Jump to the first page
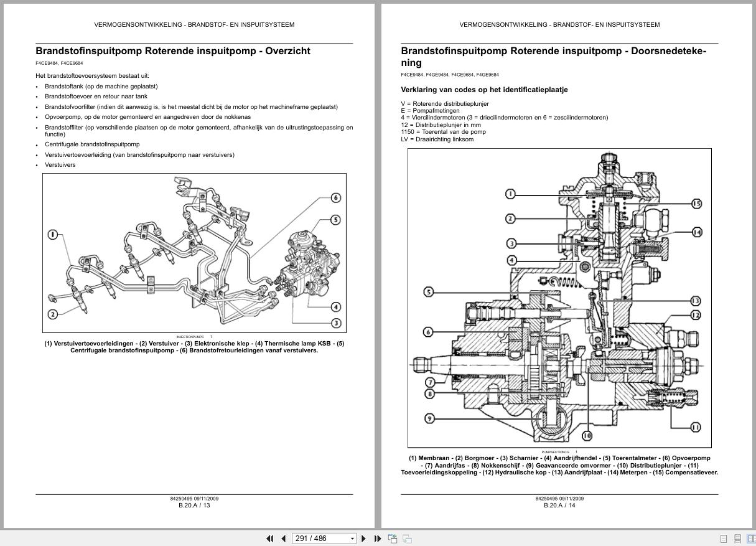Viewport: 756px width, 546px height. point(270,538)
